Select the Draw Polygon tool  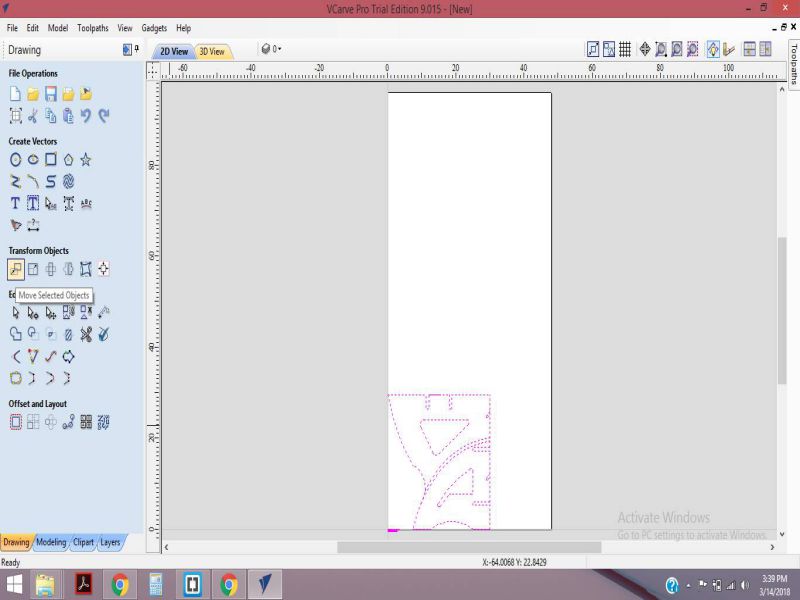pos(68,160)
